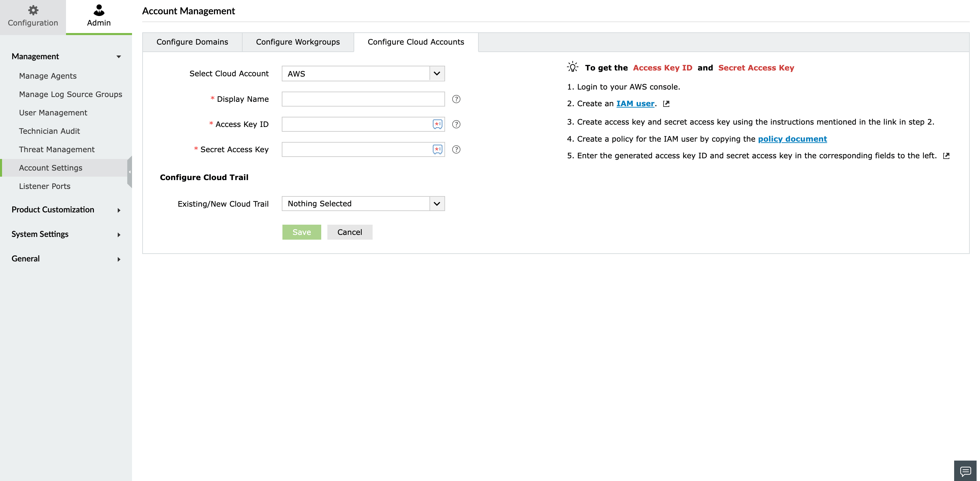
Task: Open chat feedback icon at bottom right
Action: 965,471
